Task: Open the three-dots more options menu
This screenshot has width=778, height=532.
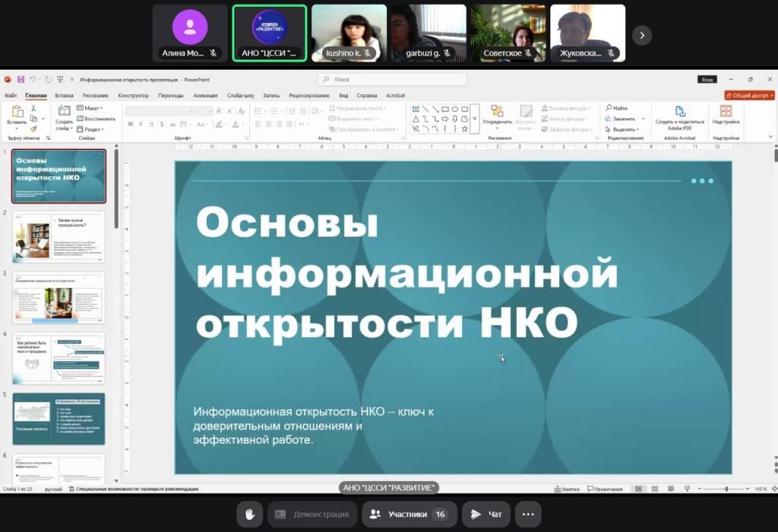Action: click(x=528, y=515)
